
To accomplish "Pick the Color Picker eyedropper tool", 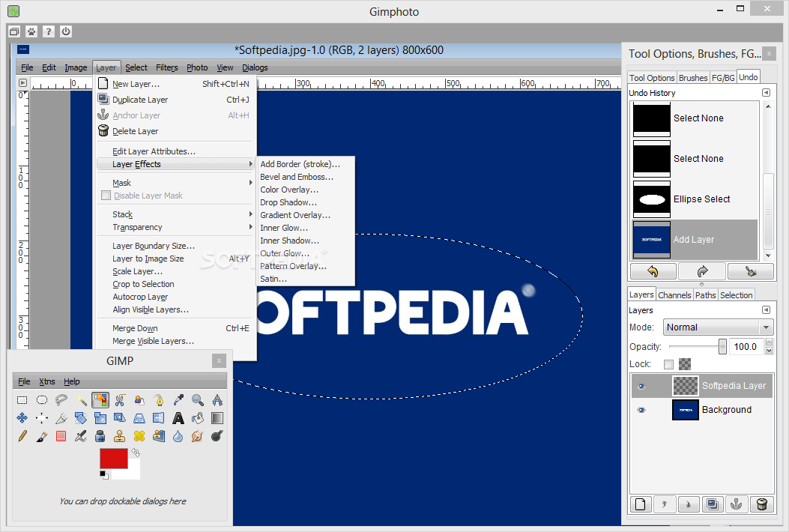I will coord(178,400).
